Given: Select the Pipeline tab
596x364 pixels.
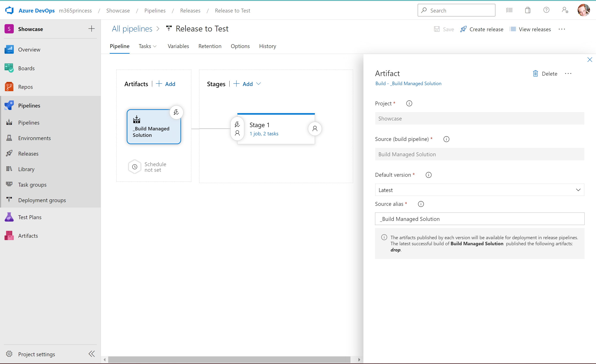Looking at the screenshot, I should point(119,46).
